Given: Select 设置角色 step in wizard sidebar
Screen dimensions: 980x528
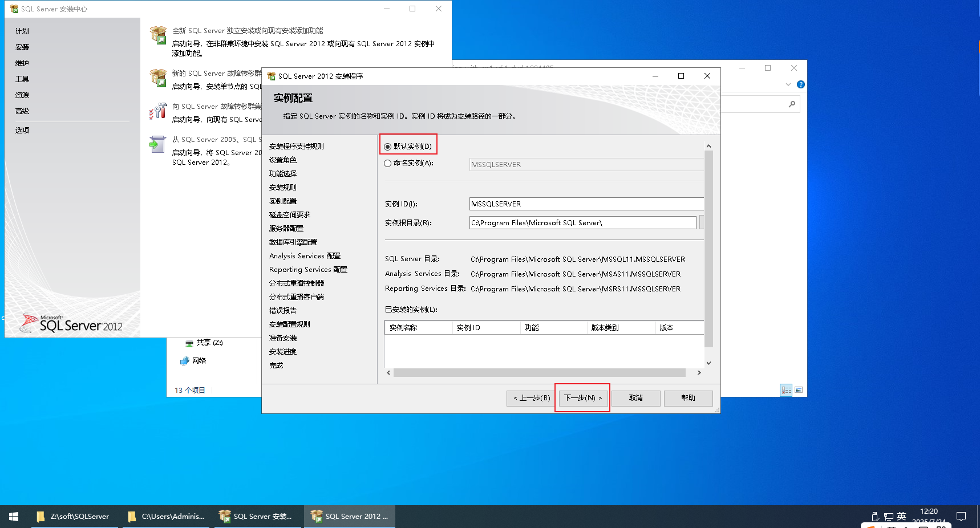Looking at the screenshot, I should (x=283, y=160).
